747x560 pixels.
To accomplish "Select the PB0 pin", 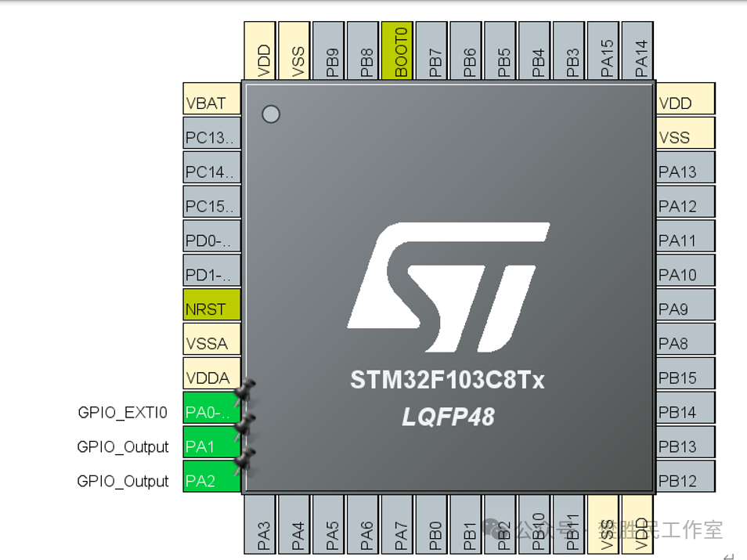I will click(431, 524).
